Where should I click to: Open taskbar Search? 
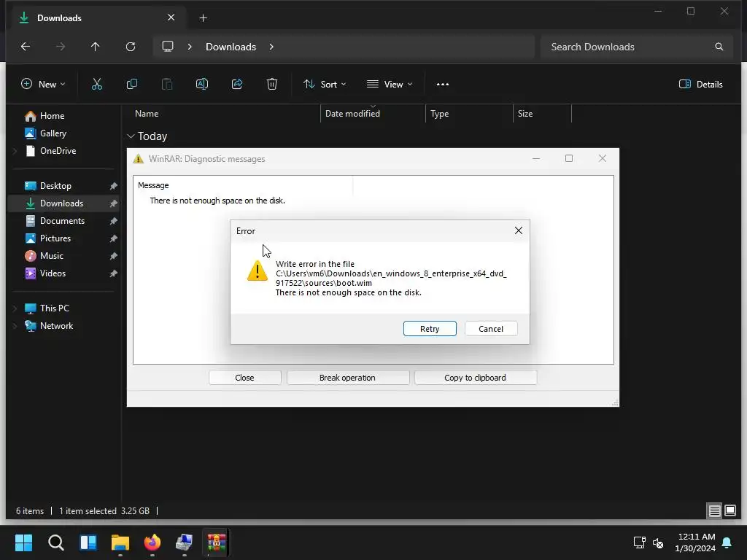pyautogui.click(x=55, y=542)
